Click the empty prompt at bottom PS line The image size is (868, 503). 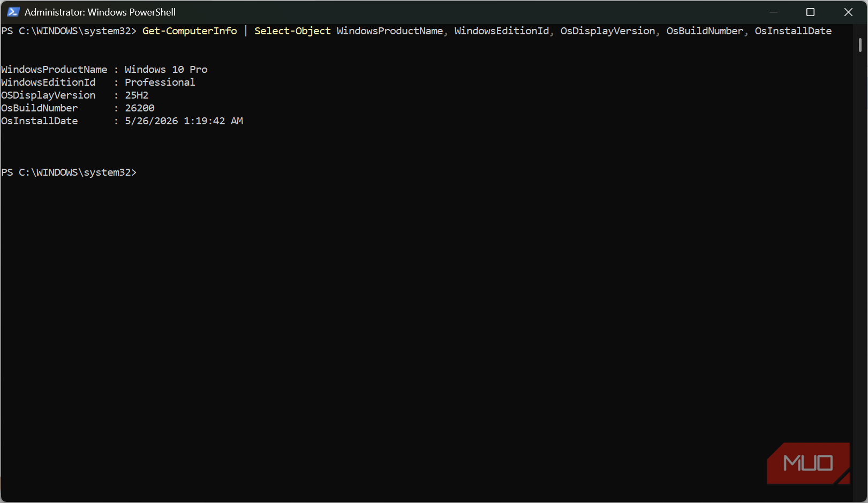[x=69, y=172]
